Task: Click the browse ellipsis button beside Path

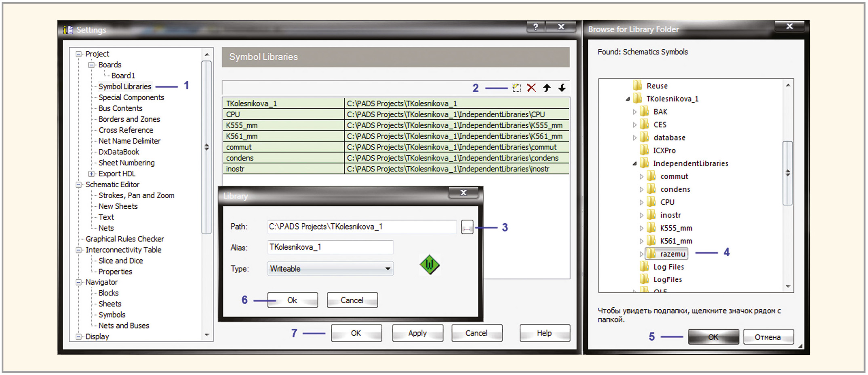Action: pyautogui.click(x=467, y=227)
